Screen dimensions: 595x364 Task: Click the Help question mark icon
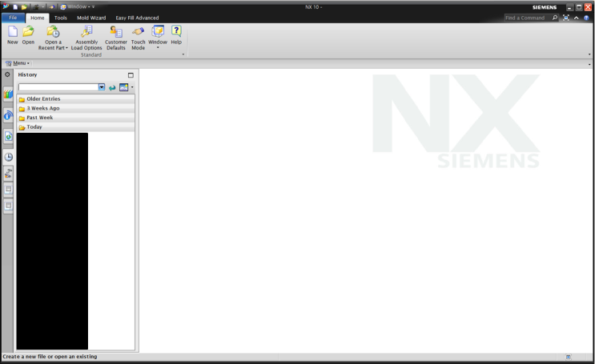pos(176,31)
